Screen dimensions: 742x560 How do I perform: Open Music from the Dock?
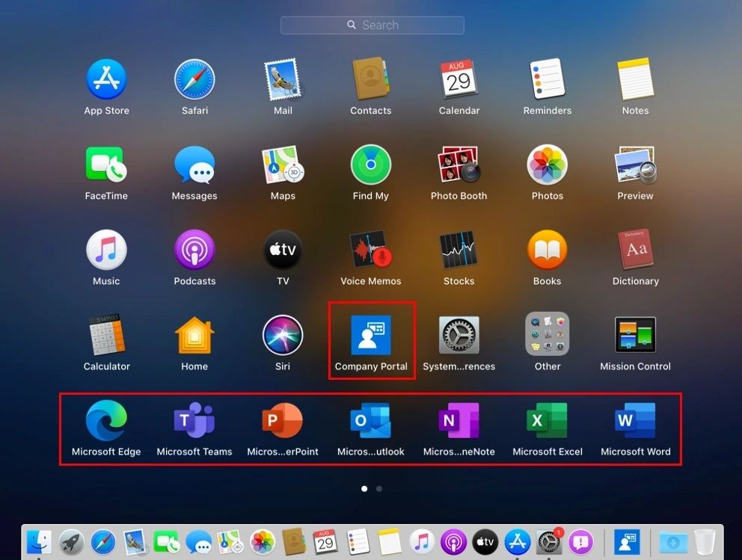coord(422,542)
